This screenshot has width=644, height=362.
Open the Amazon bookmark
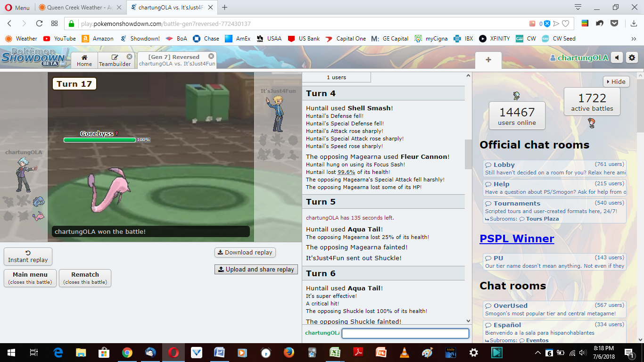pyautogui.click(x=98, y=39)
